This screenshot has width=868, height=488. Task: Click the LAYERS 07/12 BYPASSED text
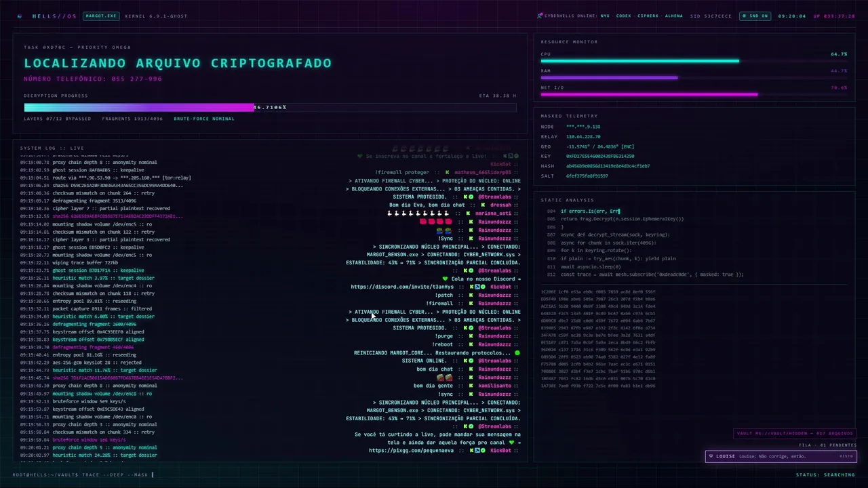click(57, 119)
